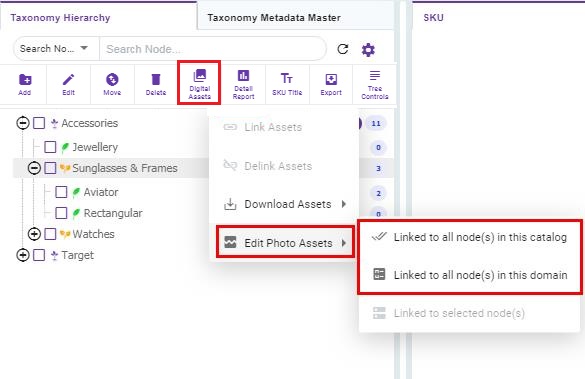Viewport: 585px width, 379px height.
Task: Click the Edit Photo Assets image icon
Action: point(230,243)
